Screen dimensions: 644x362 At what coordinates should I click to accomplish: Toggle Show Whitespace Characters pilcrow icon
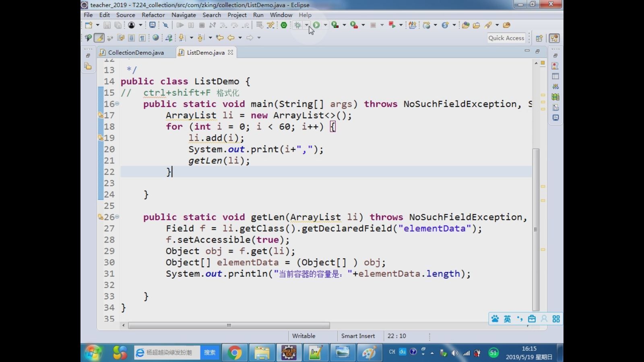(x=142, y=38)
